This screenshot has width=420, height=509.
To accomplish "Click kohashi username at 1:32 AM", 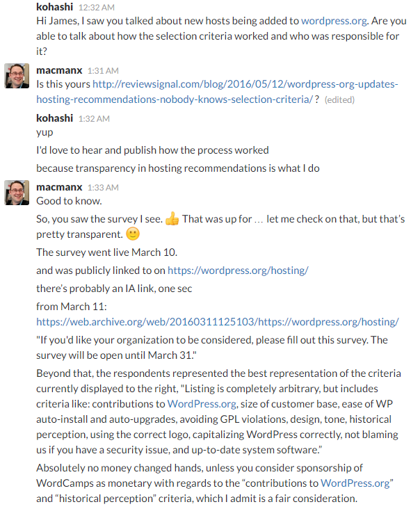I will [54, 118].
